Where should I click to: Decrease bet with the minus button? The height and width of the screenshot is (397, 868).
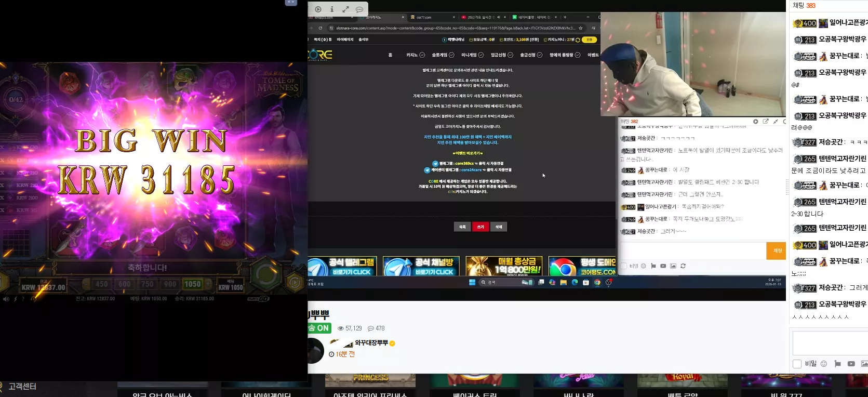[x=86, y=284]
